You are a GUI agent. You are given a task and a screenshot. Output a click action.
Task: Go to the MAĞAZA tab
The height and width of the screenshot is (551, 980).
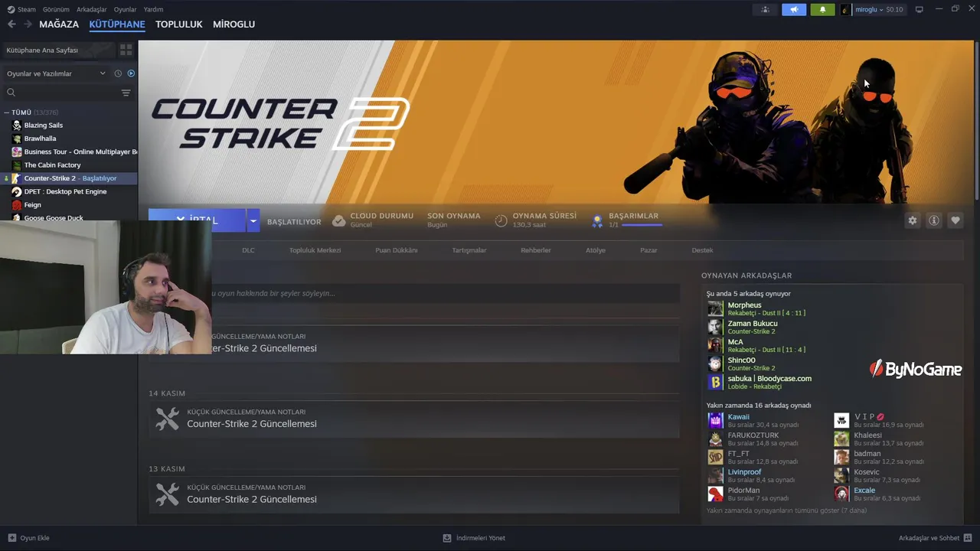(59, 24)
